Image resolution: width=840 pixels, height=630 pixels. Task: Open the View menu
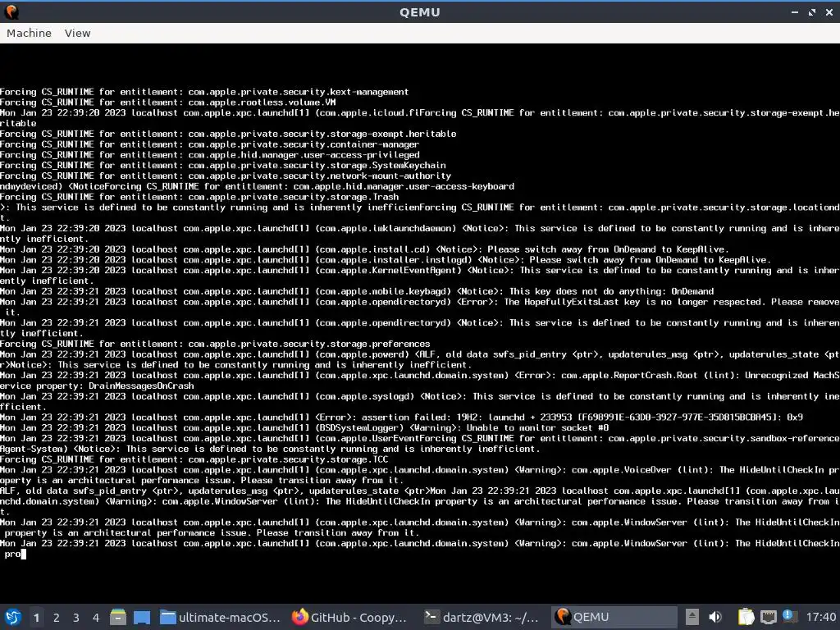77,33
